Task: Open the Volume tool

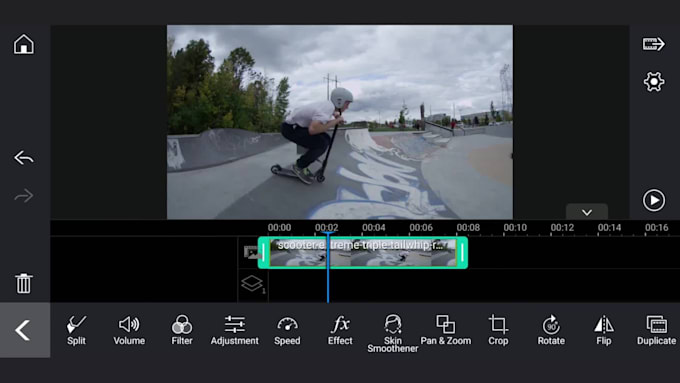Action: pos(129,330)
